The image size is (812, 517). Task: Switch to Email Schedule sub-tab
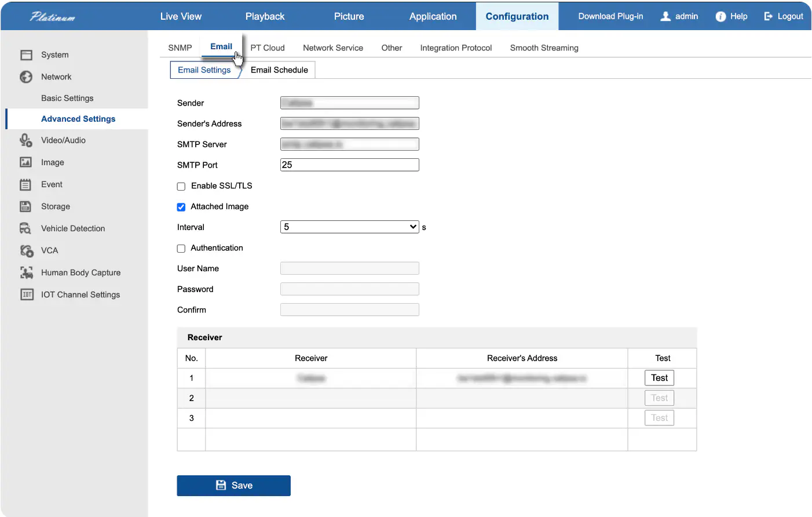279,70
